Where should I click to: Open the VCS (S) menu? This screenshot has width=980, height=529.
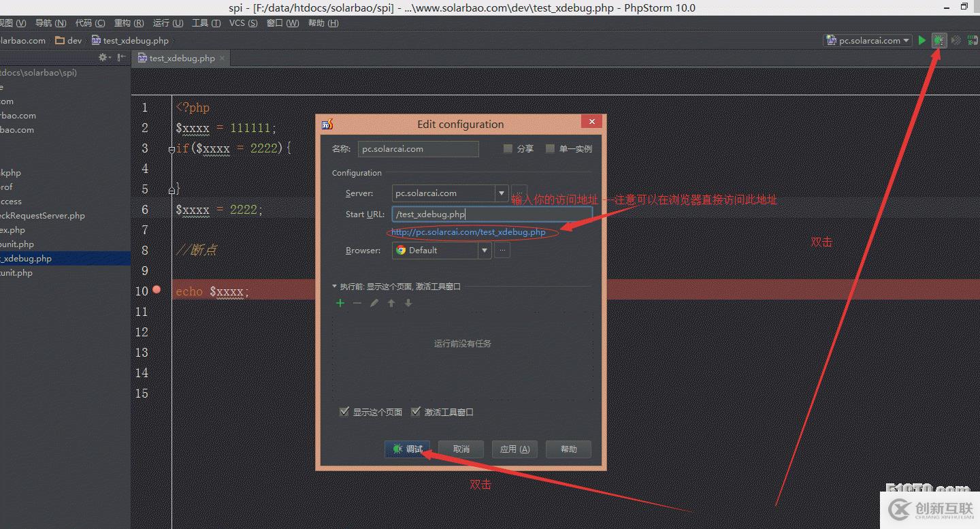pos(243,23)
